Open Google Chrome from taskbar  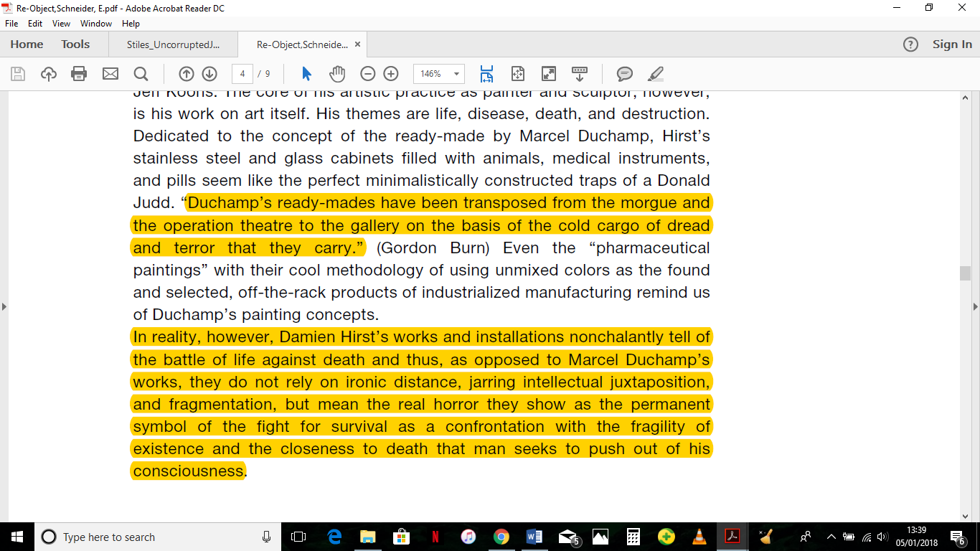[501, 537]
